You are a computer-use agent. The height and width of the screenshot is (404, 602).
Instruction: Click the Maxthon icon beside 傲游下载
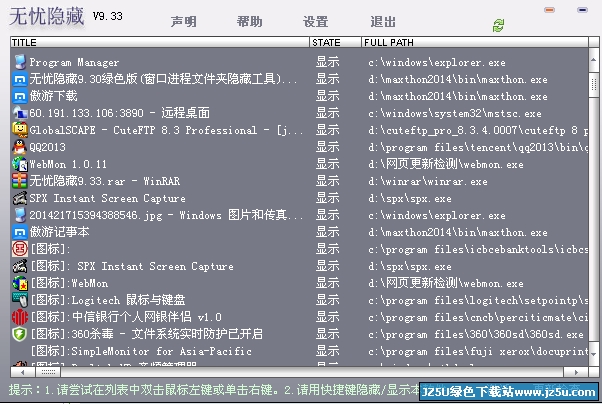coord(20,96)
